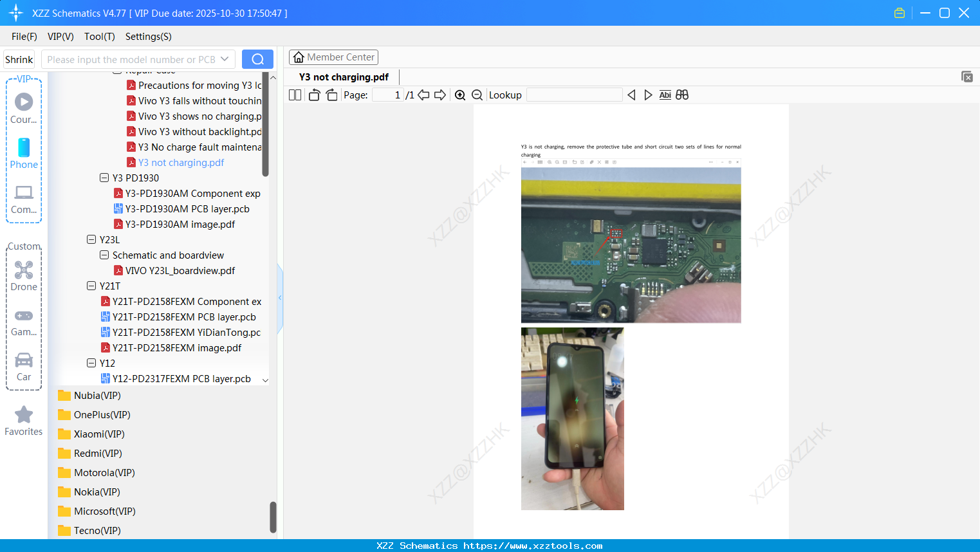Image resolution: width=980 pixels, height=552 pixels.
Task: Zoom in on the PDF
Action: [x=460, y=95]
